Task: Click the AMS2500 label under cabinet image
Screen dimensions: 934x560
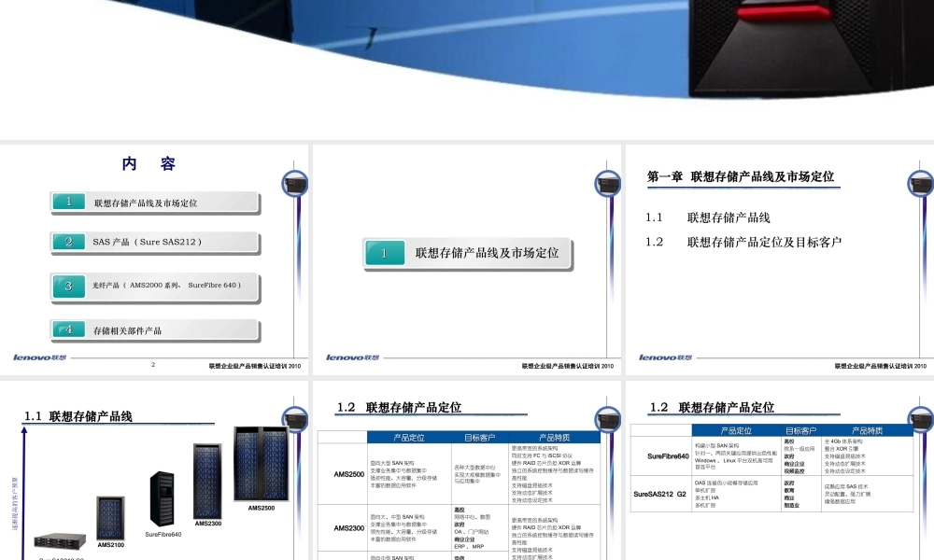Action: click(262, 509)
